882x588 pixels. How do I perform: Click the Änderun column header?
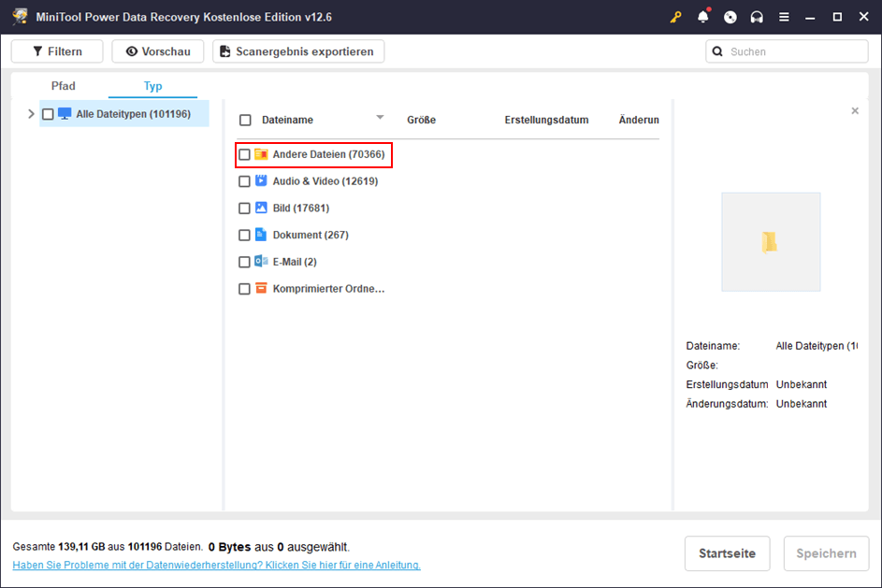[x=639, y=120]
